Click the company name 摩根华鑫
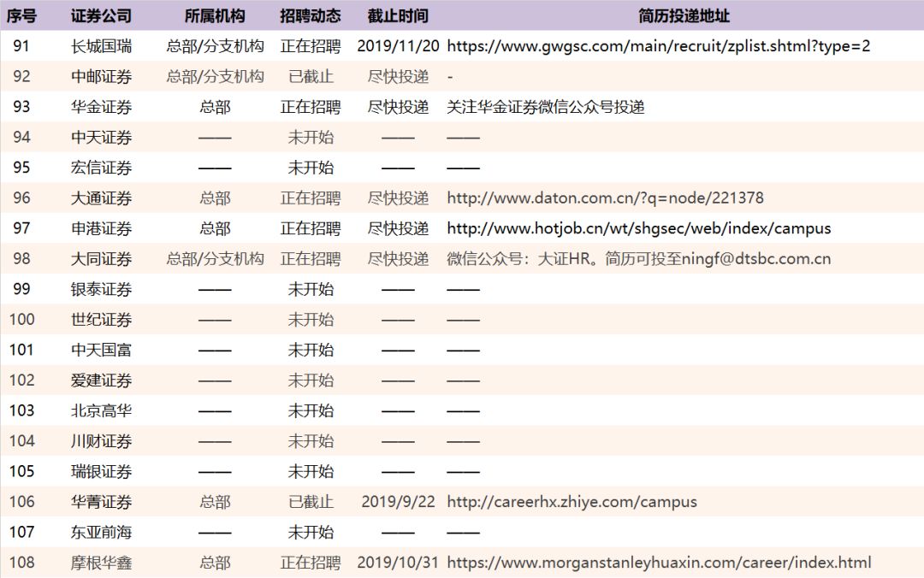 [x=101, y=562]
